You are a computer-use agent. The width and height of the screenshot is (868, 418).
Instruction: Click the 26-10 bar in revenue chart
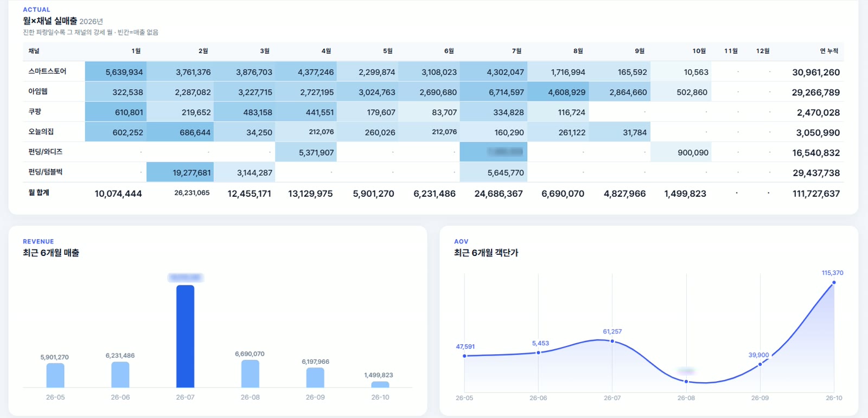pyautogui.click(x=380, y=384)
